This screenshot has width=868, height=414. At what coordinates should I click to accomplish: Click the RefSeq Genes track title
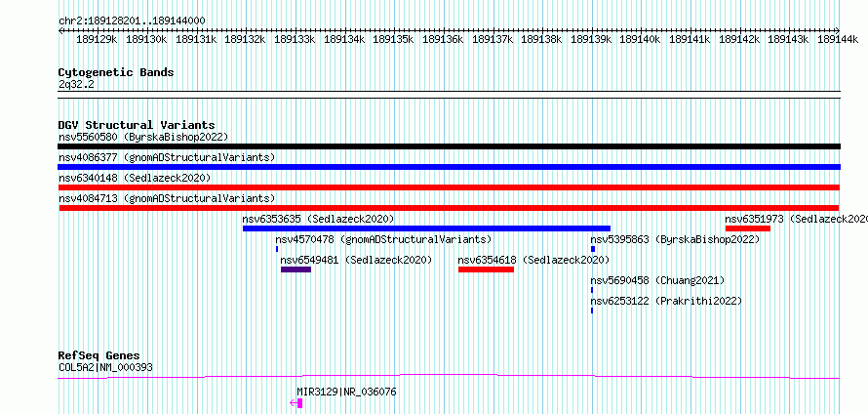click(x=99, y=355)
